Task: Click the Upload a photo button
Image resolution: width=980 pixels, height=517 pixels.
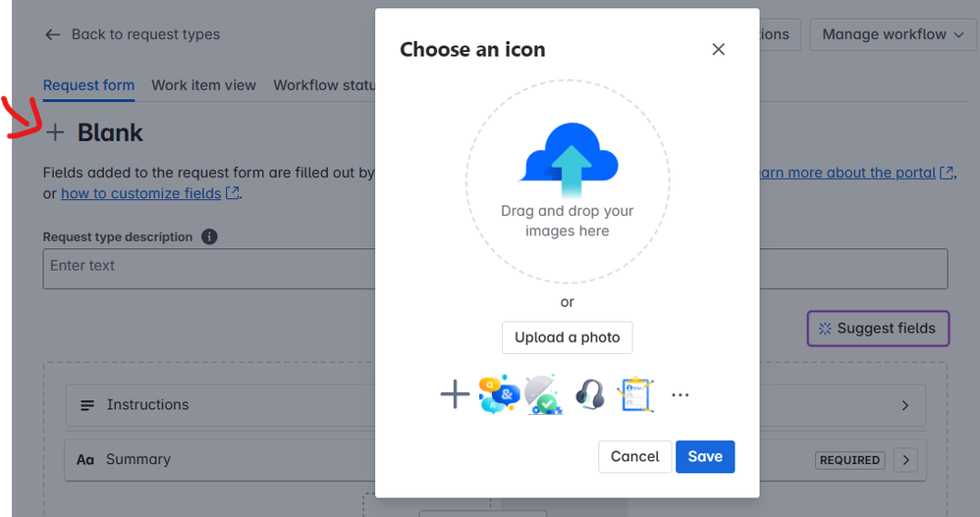Action: 568,337
